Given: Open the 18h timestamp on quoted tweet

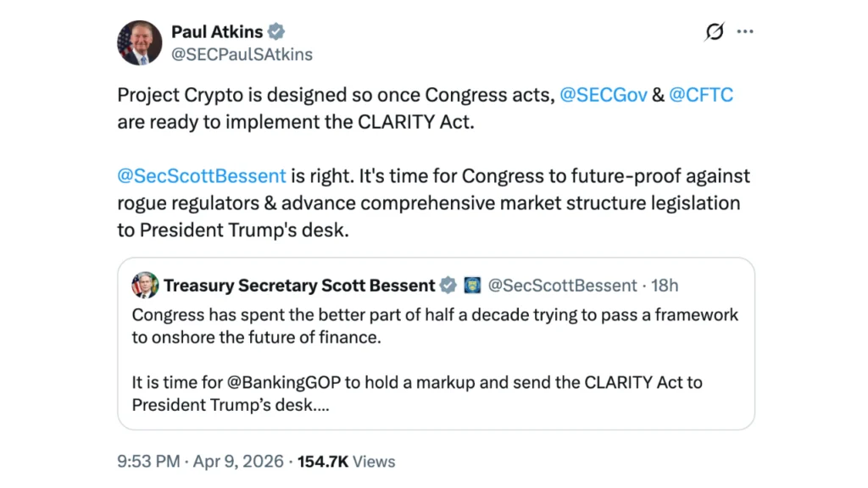Looking at the screenshot, I should click(x=664, y=286).
